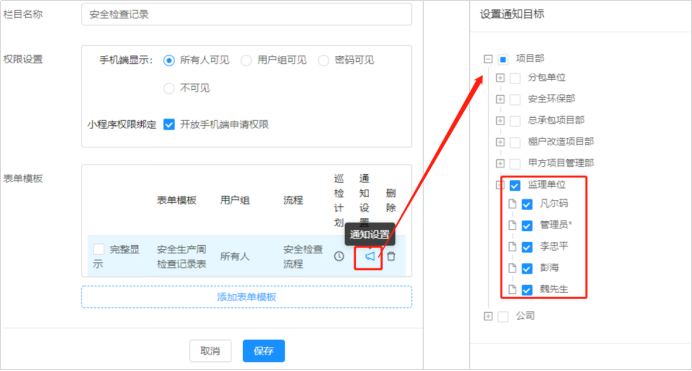Click the 保存 button
Image resolution: width=692 pixels, height=371 pixels.
click(x=263, y=351)
